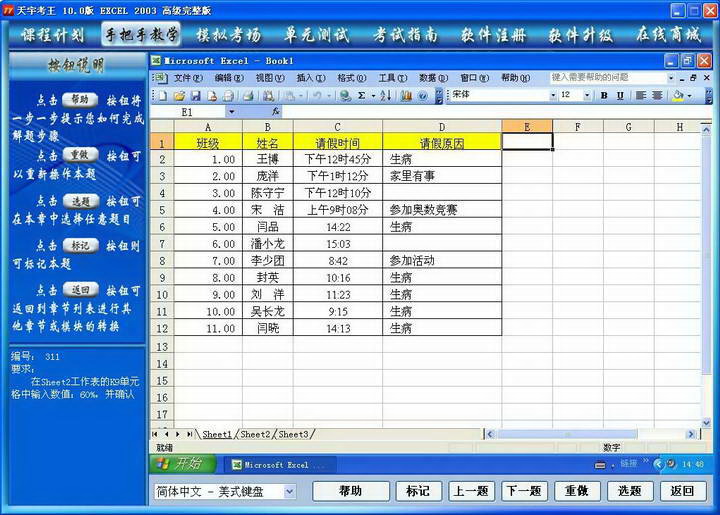Click the 上一题 previous question button
The height and width of the screenshot is (515, 720).
coord(471,491)
